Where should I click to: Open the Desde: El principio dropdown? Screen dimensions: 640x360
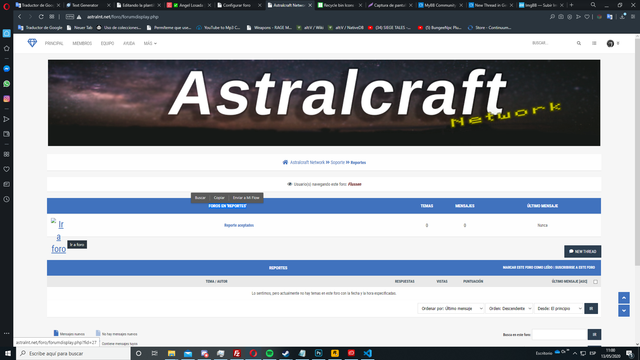558,309
